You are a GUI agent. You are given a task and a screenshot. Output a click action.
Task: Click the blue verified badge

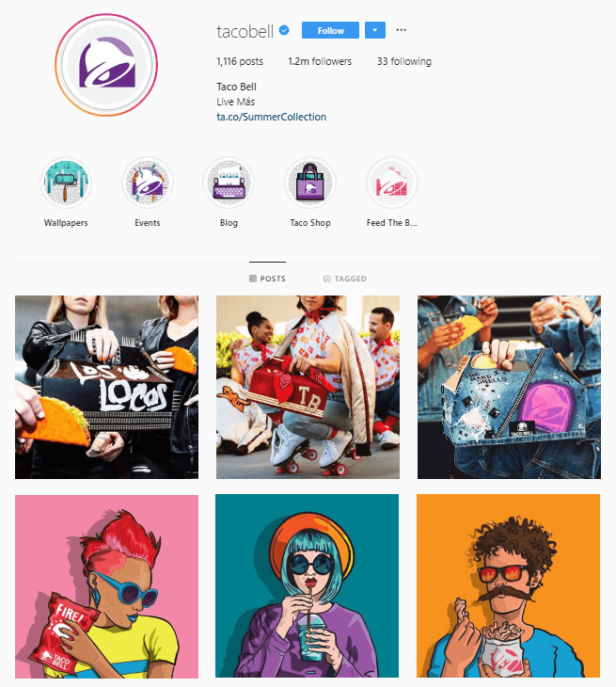point(284,30)
